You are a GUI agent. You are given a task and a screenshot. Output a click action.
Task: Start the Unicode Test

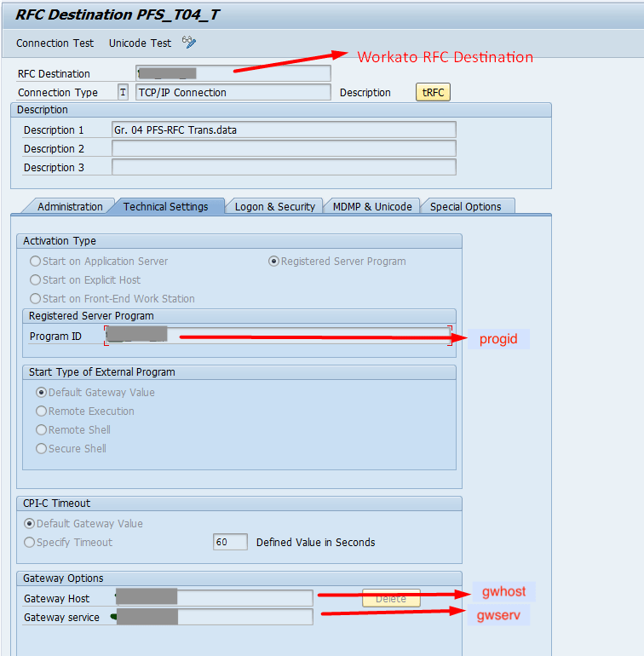pyautogui.click(x=140, y=43)
